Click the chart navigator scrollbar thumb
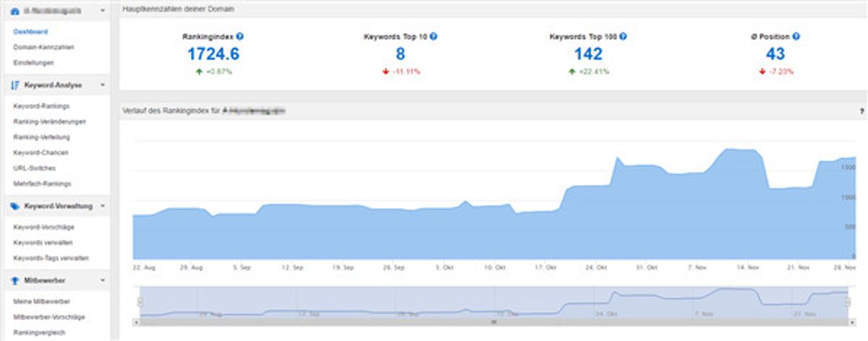The width and height of the screenshot is (868, 341). [x=495, y=321]
